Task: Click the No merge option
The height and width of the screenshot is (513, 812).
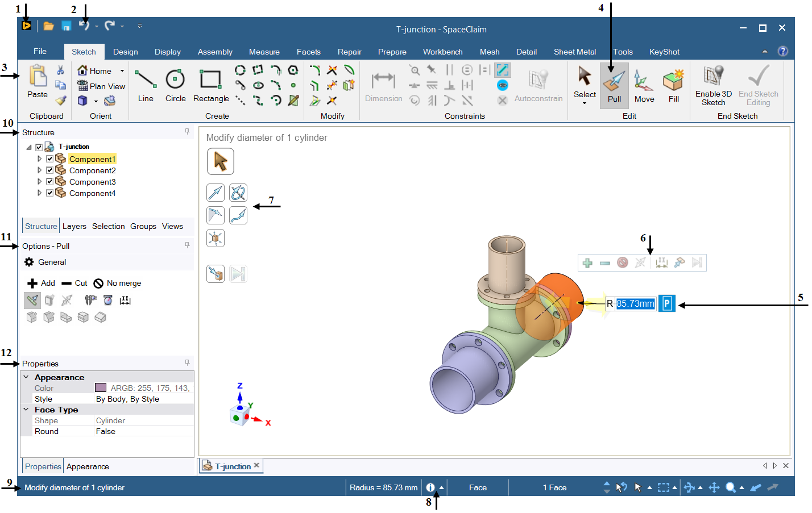Action: (x=118, y=283)
